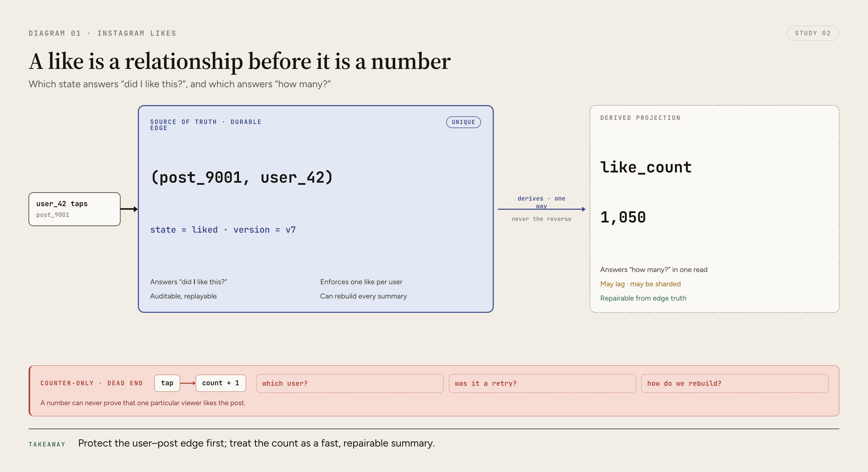Screen dimensions: 868x472
Task: Click the 'never the reverse' caption
Action: pos(541,219)
